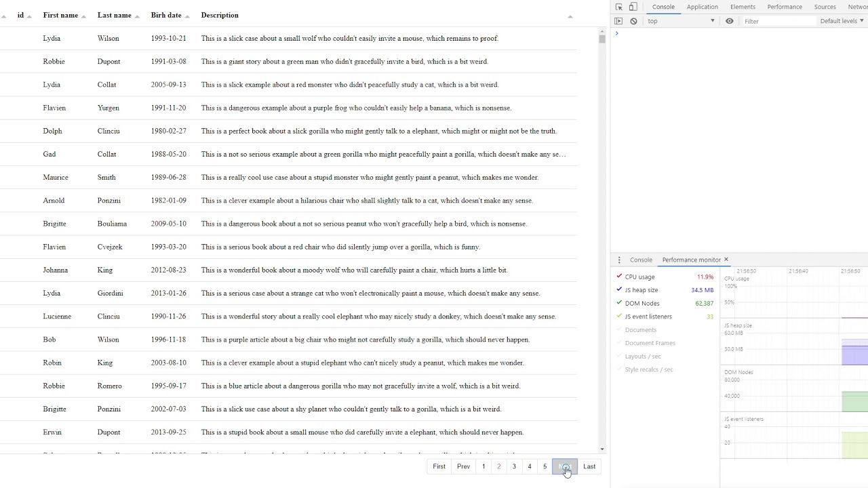
Task: Enable the Style recalcs / sec metric
Action: (x=619, y=369)
